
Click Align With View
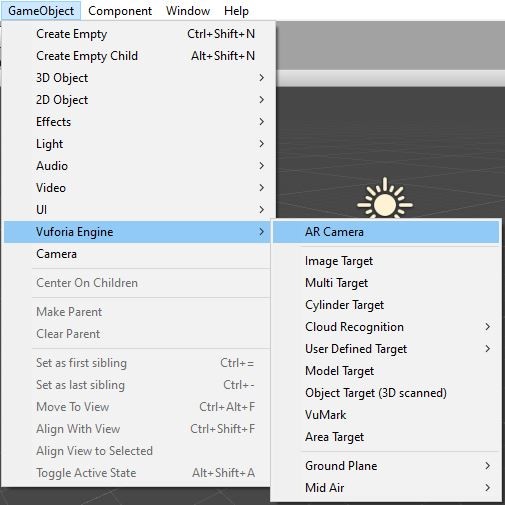pyautogui.click(x=137, y=429)
